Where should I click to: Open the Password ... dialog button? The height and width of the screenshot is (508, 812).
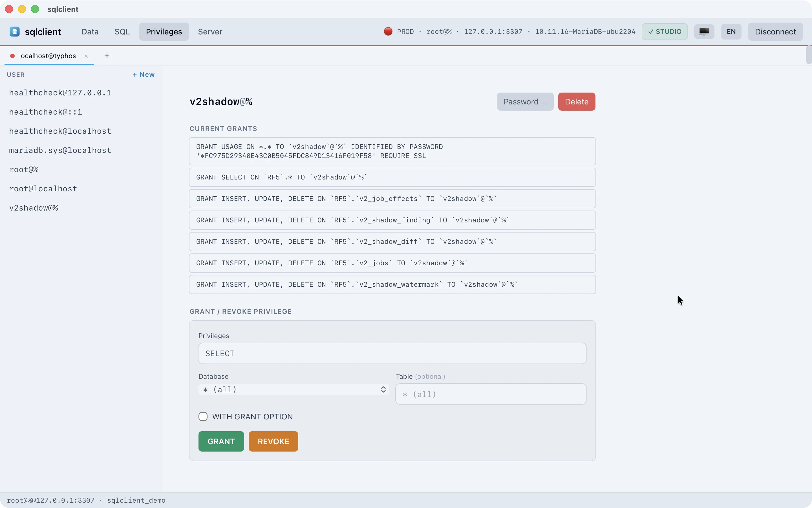(x=525, y=102)
